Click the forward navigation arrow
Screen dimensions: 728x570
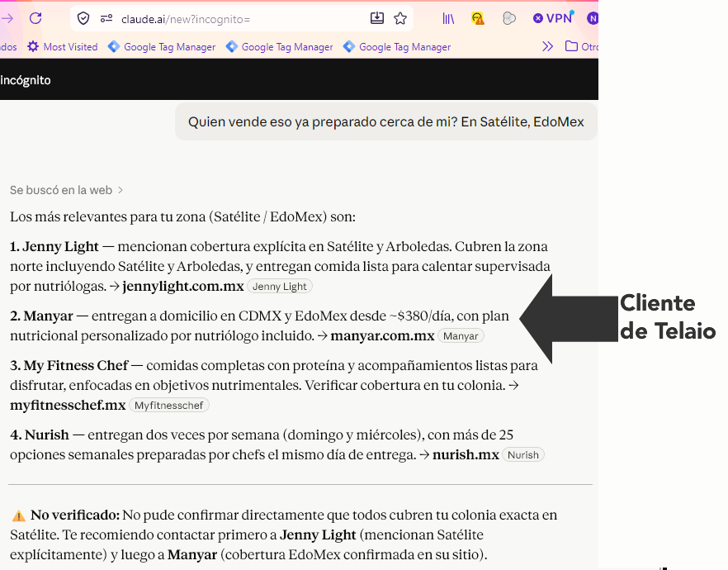tap(7, 18)
